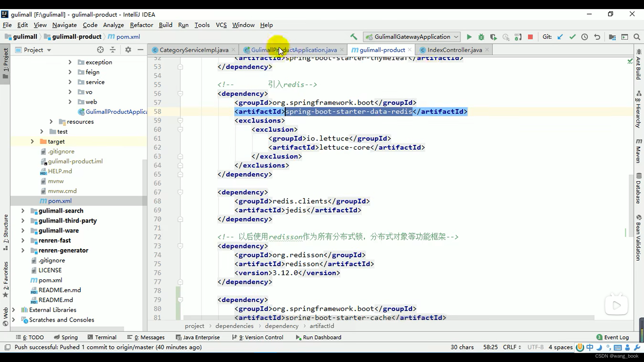
Task: Open the Run Dashboard
Action: click(x=318, y=337)
